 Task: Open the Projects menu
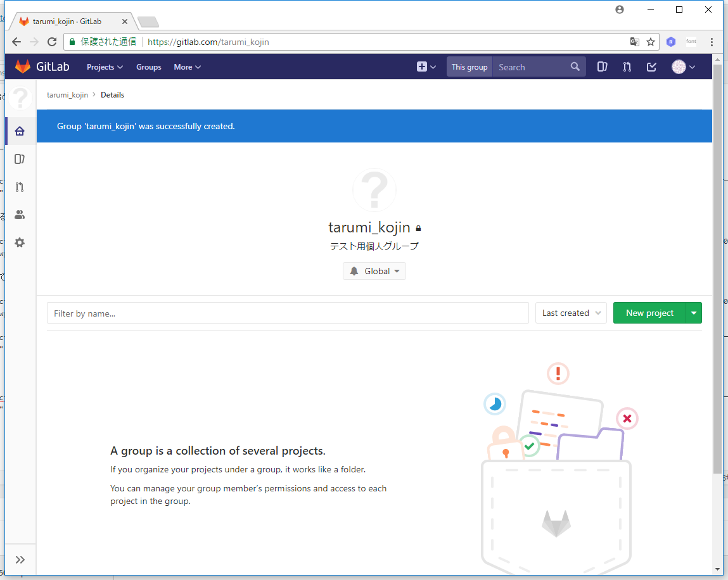pos(105,66)
